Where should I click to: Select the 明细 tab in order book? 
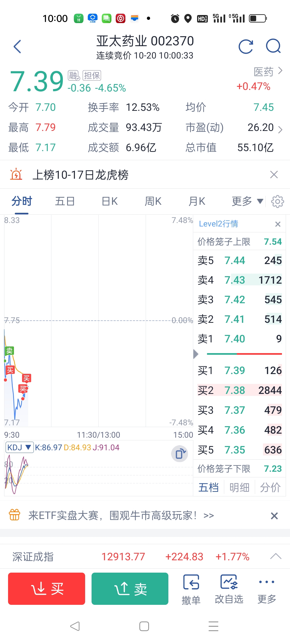pyautogui.click(x=239, y=487)
